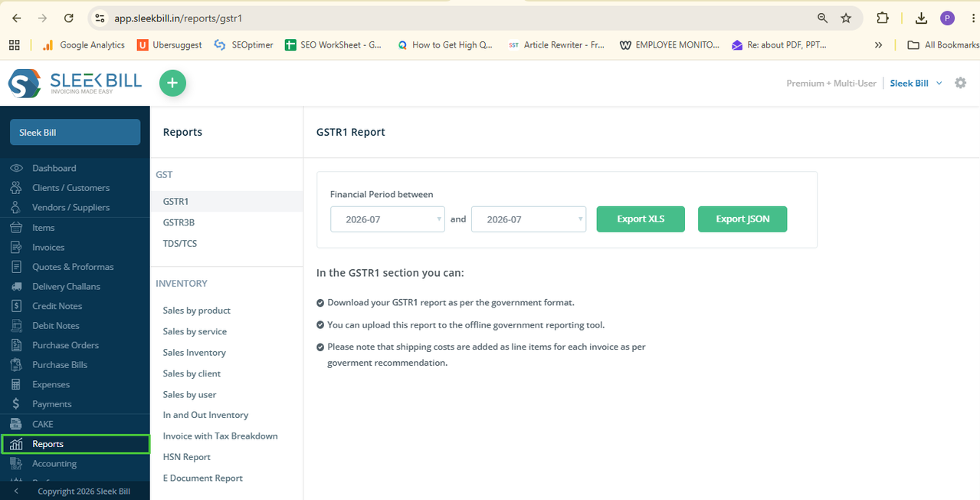Open the HSN Report entry

187,457
